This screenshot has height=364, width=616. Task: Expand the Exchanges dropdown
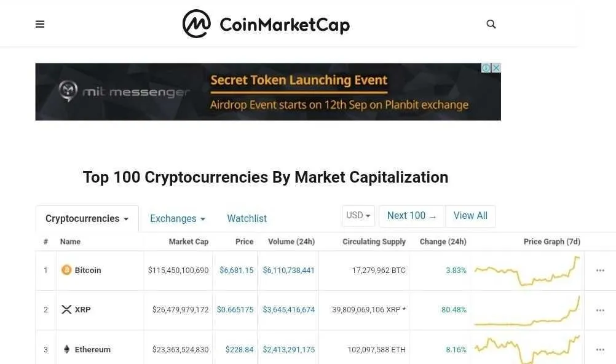click(x=178, y=218)
